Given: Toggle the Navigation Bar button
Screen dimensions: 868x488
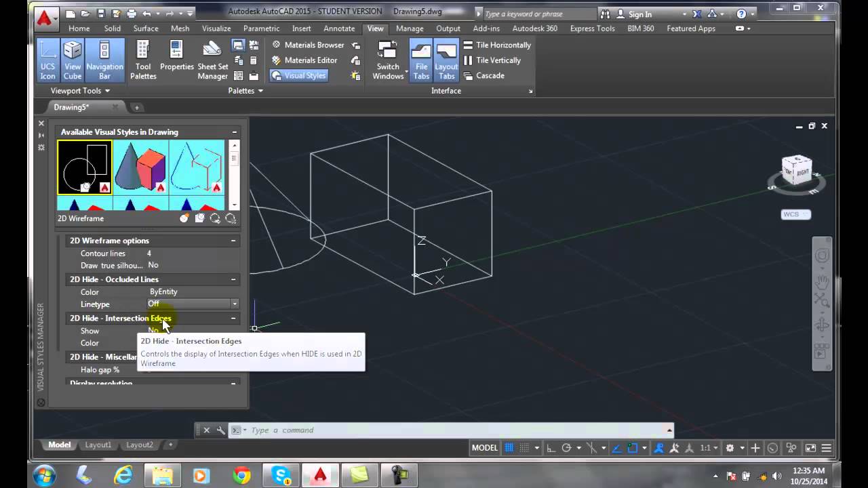Looking at the screenshot, I should click(104, 60).
